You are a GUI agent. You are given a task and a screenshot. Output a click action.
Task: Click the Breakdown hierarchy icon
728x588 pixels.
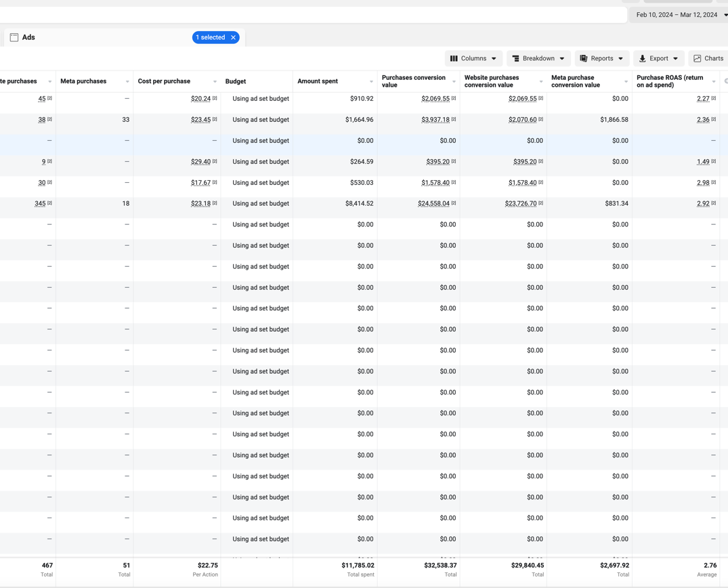point(515,58)
